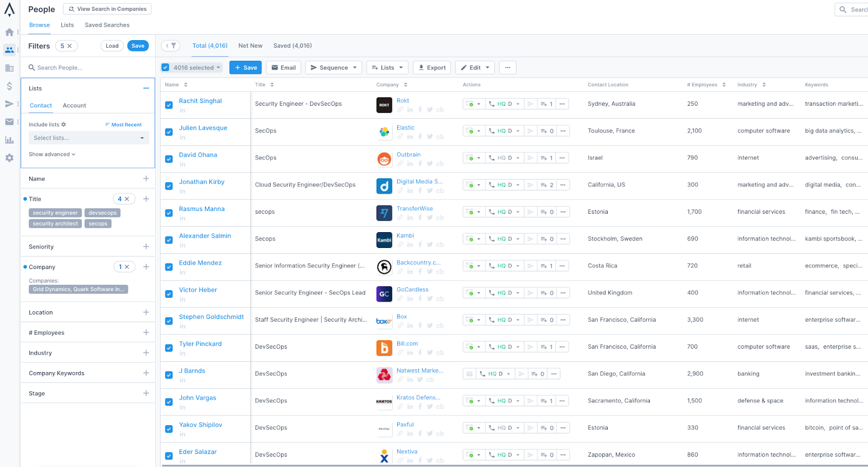
Task: Click the blue Save button beside Load
Action: [138, 46]
